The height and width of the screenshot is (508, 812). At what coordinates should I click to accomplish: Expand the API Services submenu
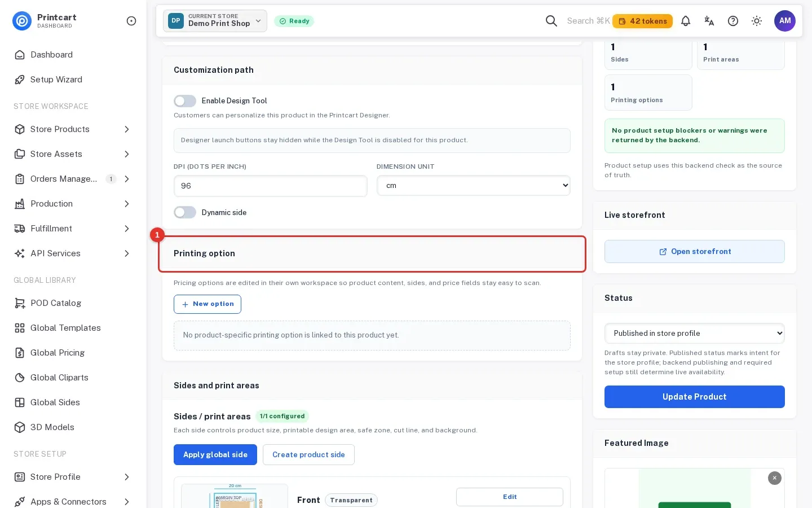(x=127, y=253)
